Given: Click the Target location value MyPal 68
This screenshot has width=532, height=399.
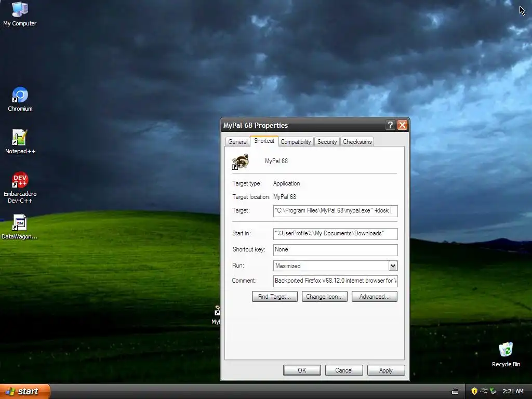Looking at the screenshot, I should click(284, 197).
